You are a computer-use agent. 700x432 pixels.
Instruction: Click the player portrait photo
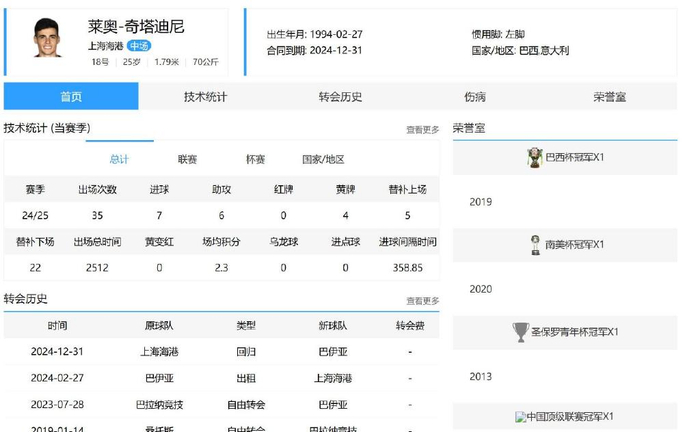pyautogui.click(x=47, y=38)
